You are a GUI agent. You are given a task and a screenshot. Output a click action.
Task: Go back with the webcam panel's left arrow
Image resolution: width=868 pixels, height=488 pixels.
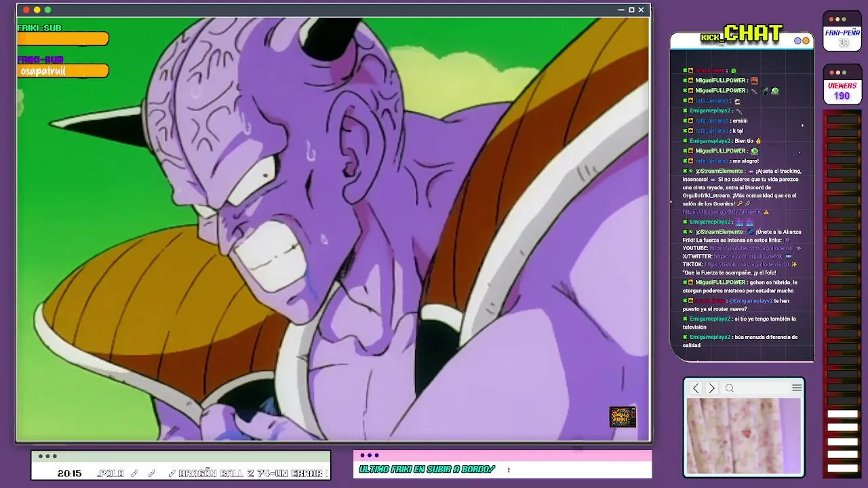(696, 388)
